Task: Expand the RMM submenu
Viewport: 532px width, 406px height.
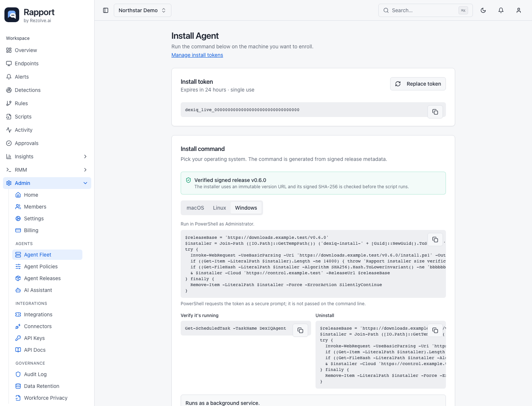Action: [x=47, y=170]
